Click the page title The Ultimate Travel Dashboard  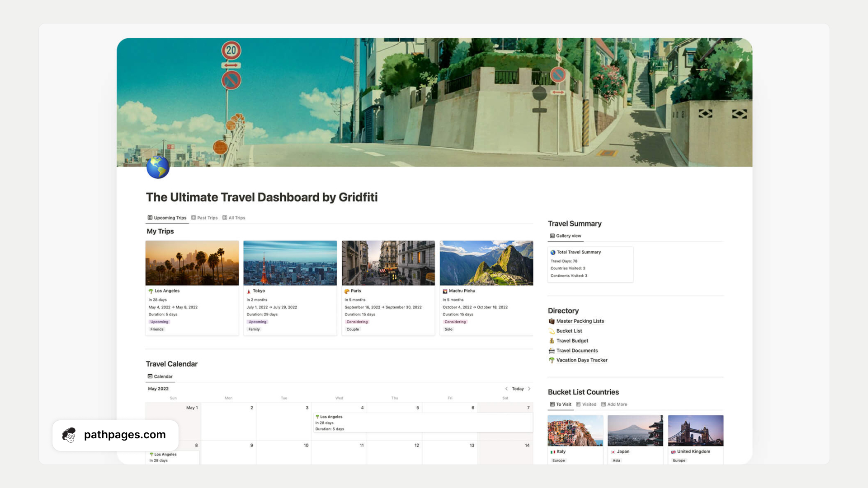[262, 197]
